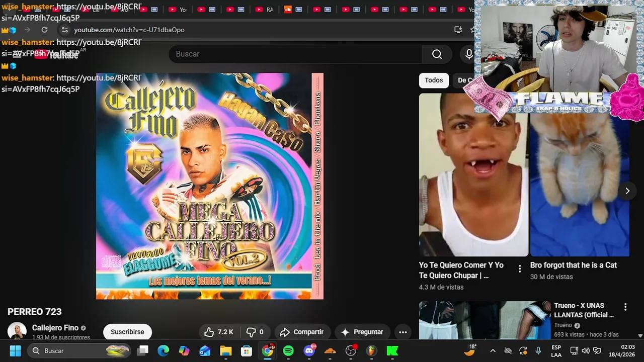Screen dimensions: 644x362
Task: Open File Explorer from the taskbar
Action: tap(225, 351)
